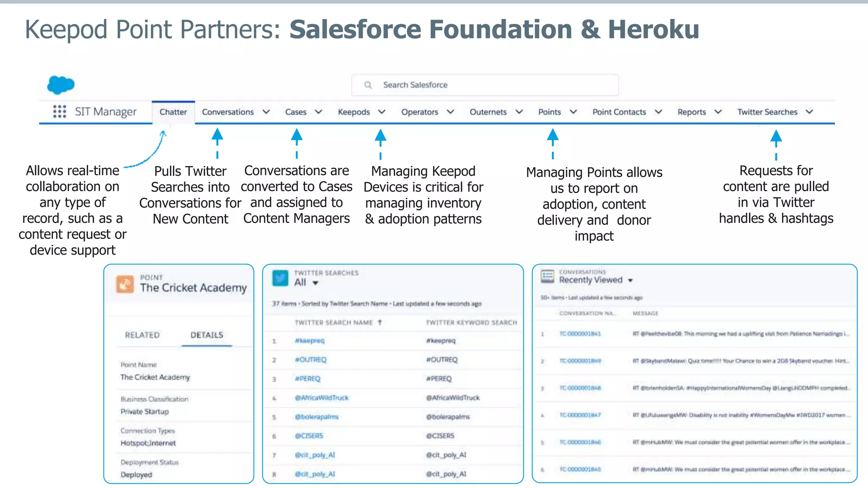Click the Twitter Searches bird icon
Viewport: 868px width, 488px height.
point(280,278)
